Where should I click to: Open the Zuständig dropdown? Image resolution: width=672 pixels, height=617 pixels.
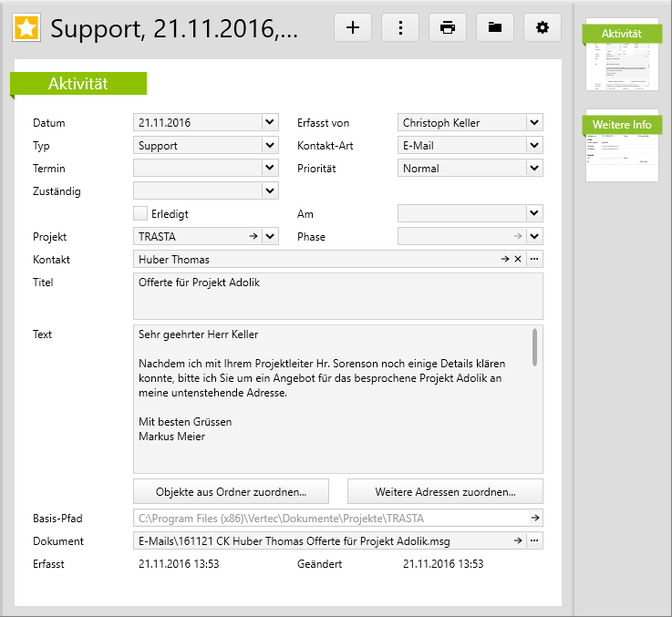tap(269, 191)
